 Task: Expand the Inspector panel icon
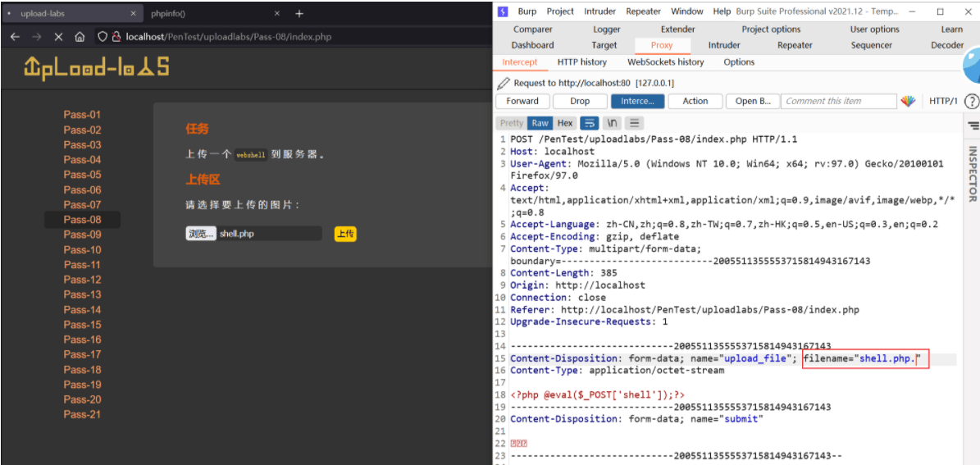[x=973, y=125]
